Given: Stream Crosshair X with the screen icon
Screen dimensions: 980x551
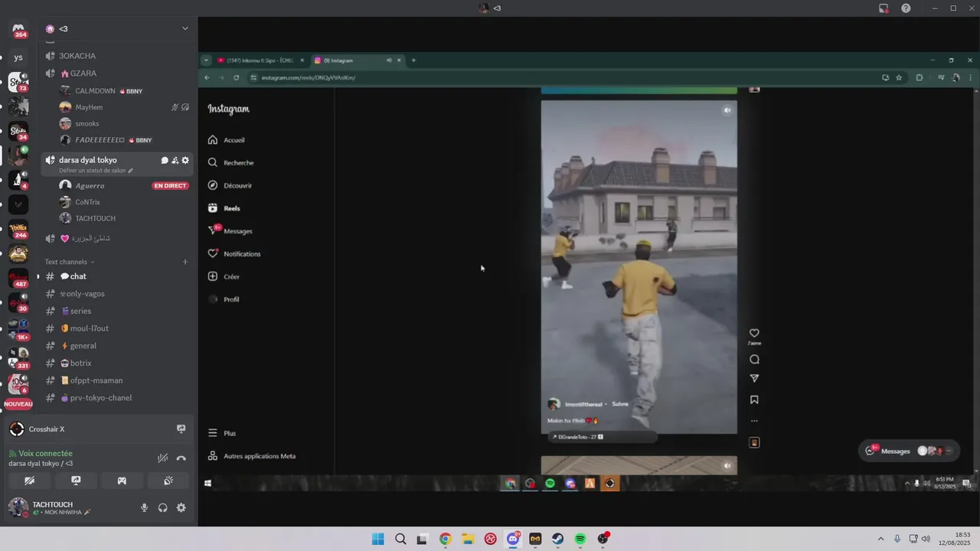Looking at the screenshot, I should pyautogui.click(x=181, y=429).
